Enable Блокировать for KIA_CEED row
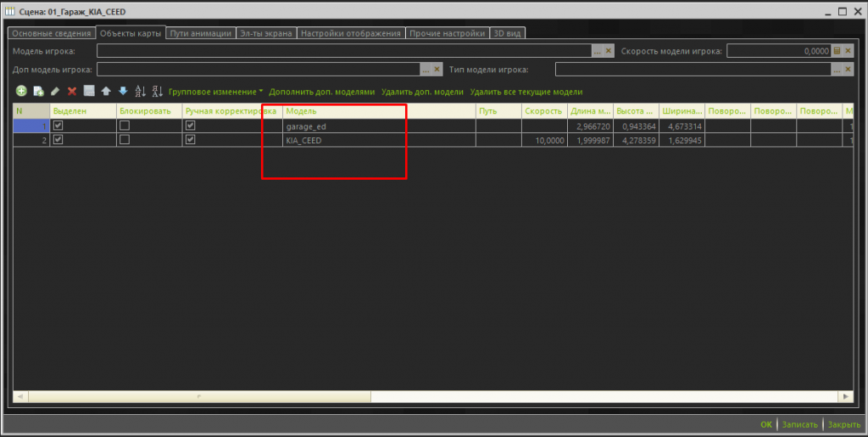 [x=125, y=139]
